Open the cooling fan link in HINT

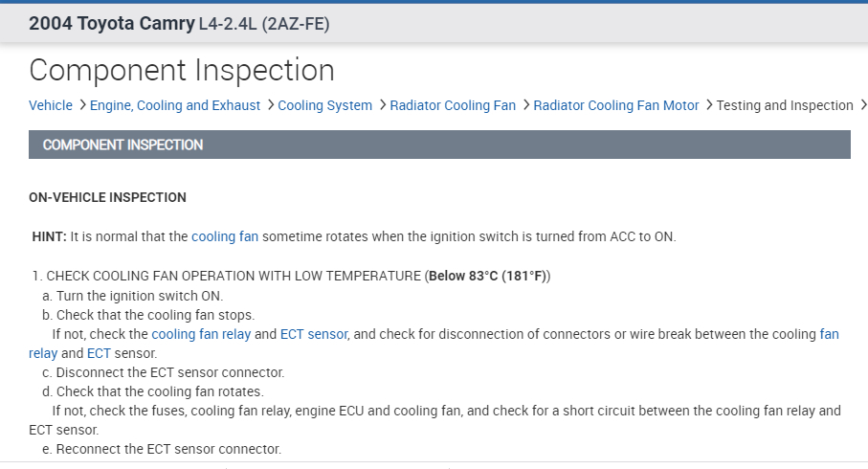click(225, 236)
